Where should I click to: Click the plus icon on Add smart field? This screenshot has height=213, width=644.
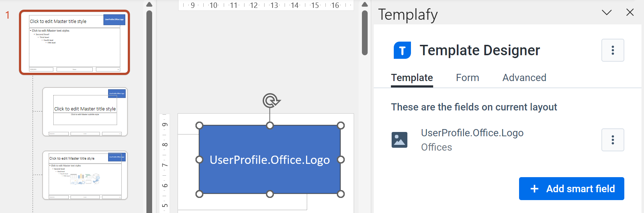534,189
